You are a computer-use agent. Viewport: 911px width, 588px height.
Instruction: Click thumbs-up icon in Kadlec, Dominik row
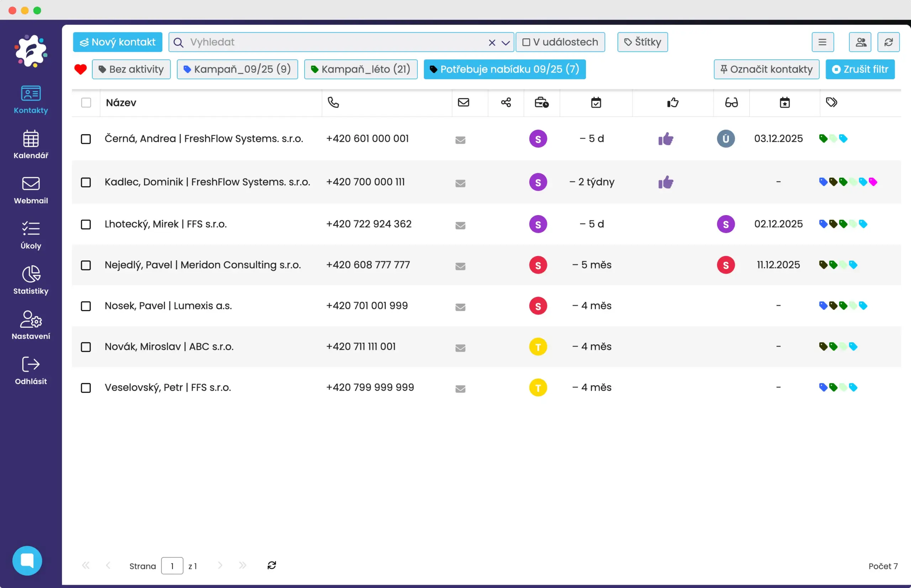pyautogui.click(x=666, y=182)
